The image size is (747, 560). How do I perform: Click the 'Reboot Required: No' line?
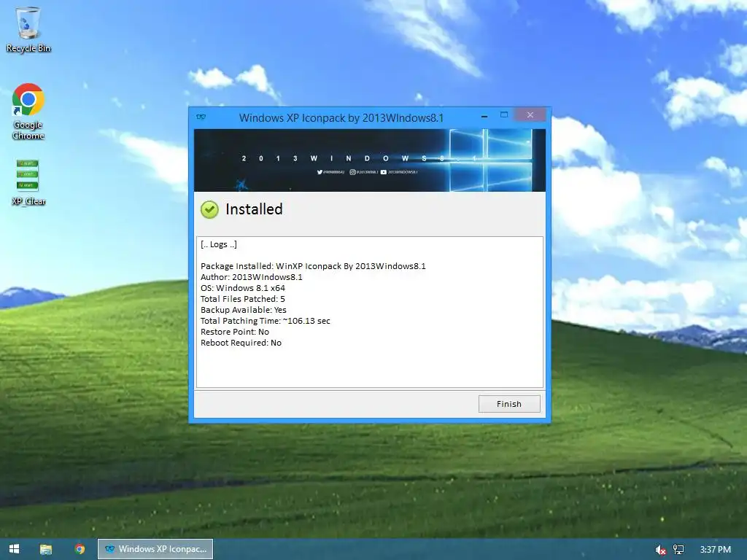[x=241, y=343]
